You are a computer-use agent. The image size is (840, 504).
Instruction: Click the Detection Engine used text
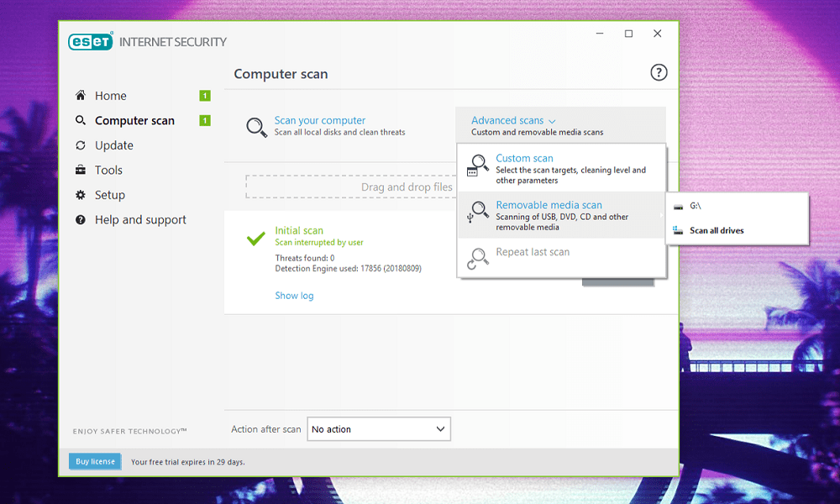coord(349,268)
